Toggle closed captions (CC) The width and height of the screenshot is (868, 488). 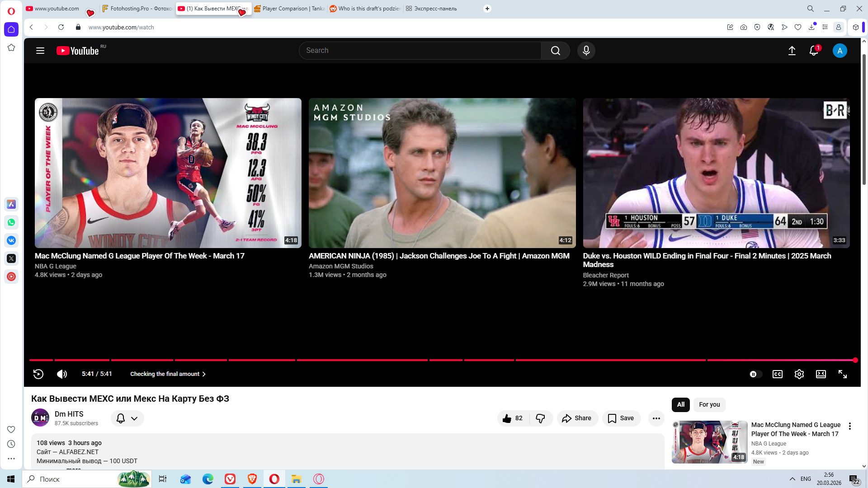coord(777,374)
